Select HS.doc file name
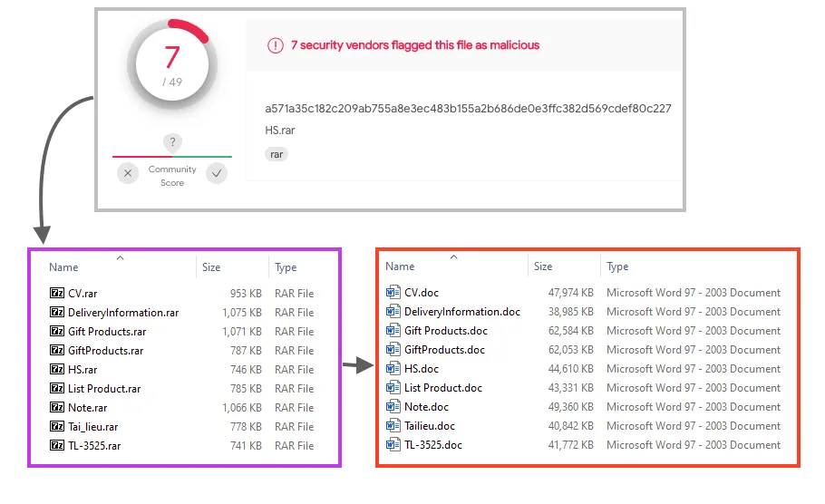Image resolution: width=825 pixels, height=504 pixels. point(422,369)
